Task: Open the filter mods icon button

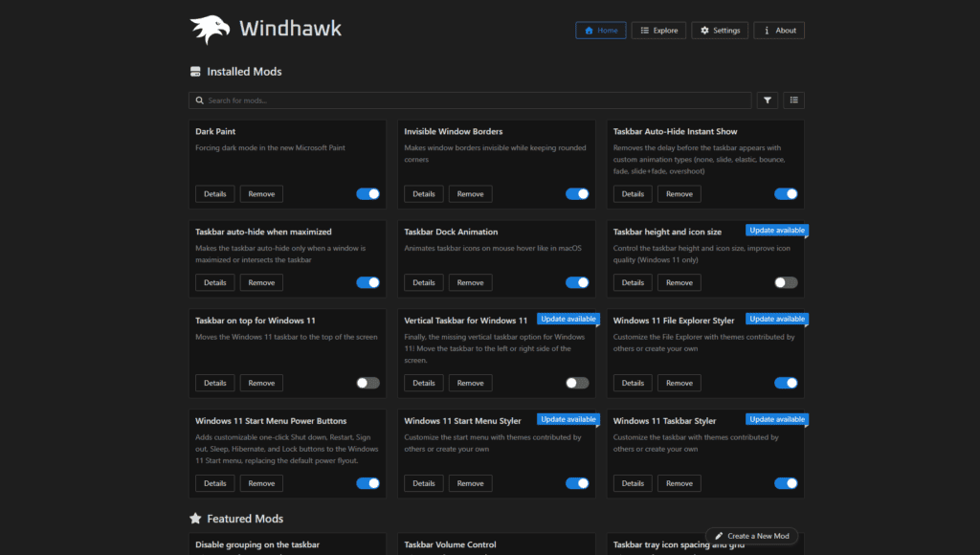Action: (768, 100)
